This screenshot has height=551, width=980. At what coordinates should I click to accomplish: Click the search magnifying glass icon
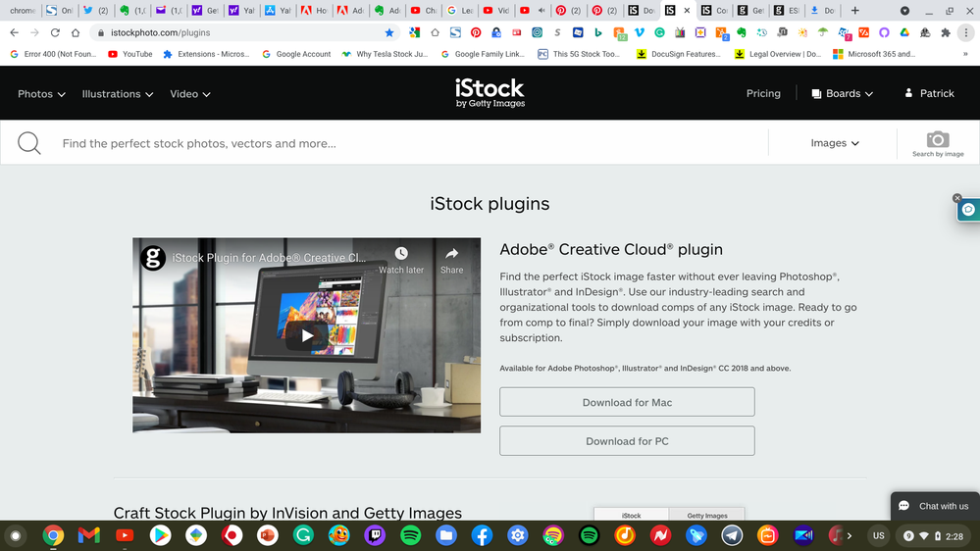tap(28, 143)
